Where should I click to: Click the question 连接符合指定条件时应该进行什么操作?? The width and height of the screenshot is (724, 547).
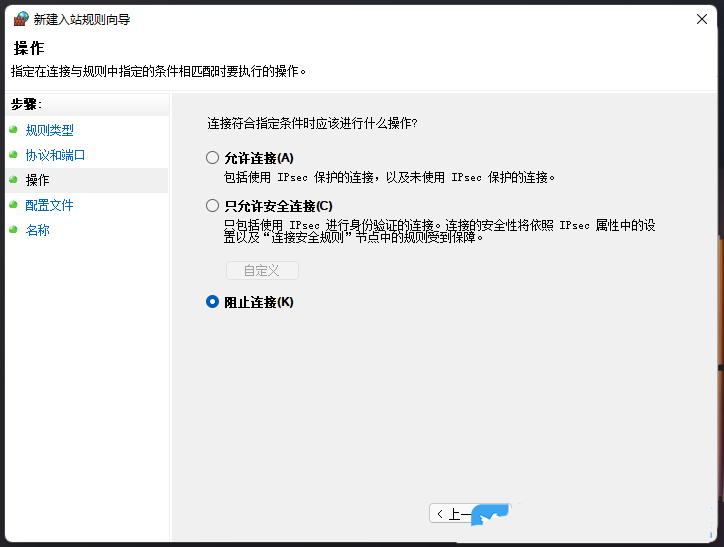tap(312, 123)
